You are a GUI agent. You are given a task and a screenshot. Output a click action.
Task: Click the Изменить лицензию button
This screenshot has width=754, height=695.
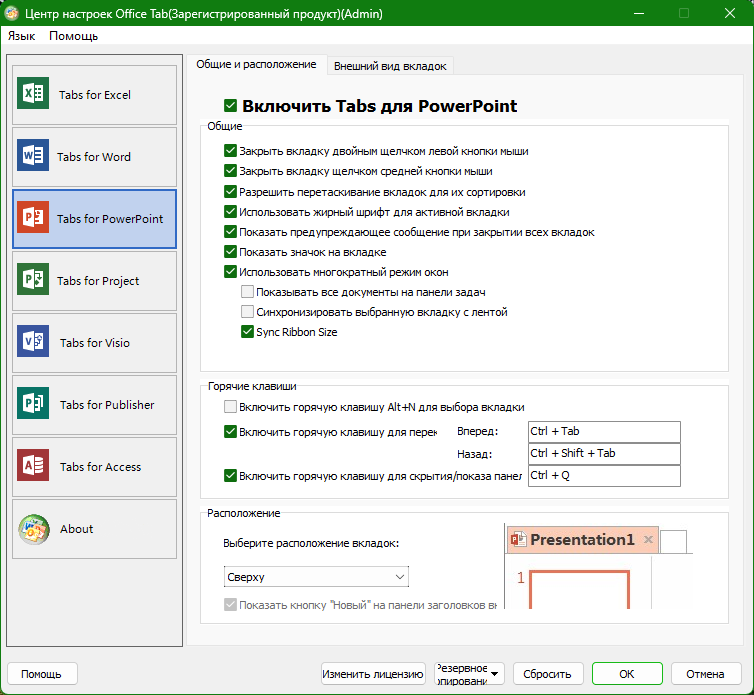tap(373, 674)
